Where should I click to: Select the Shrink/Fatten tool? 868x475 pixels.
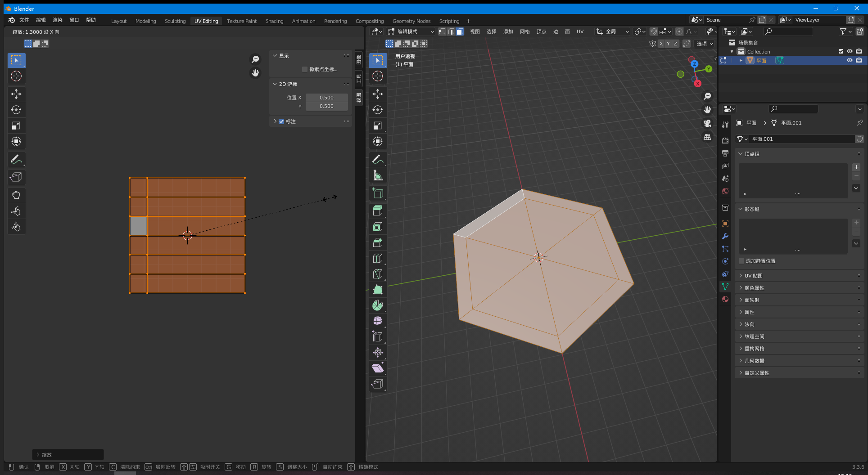pos(378,352)
